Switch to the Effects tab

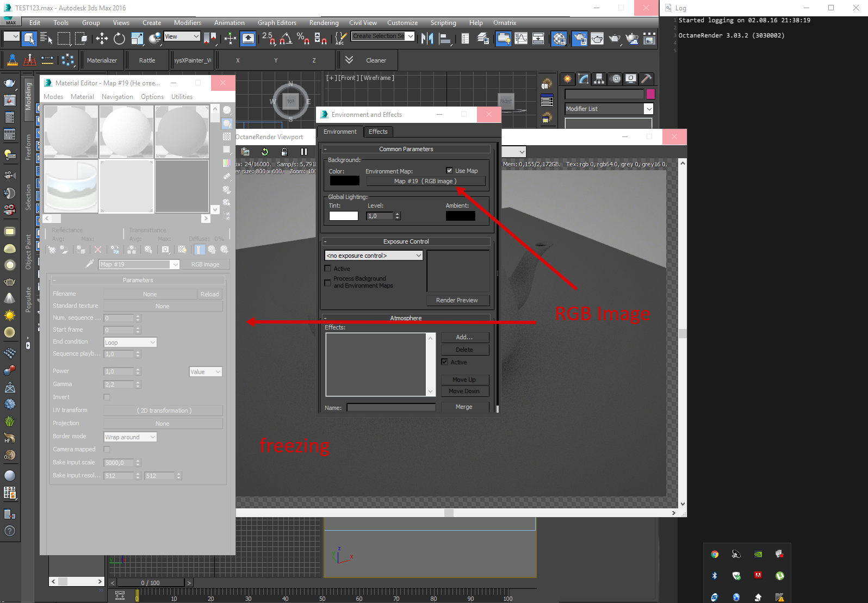pos(378,132)
